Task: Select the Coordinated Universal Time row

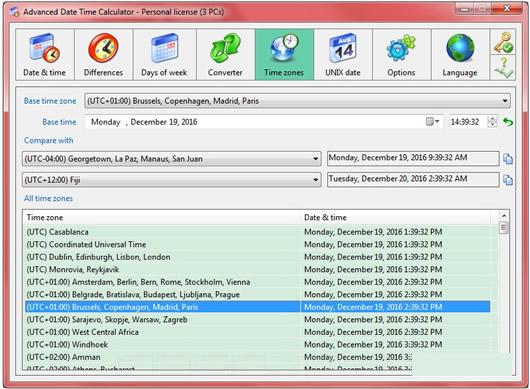Action: click(257, 244)
